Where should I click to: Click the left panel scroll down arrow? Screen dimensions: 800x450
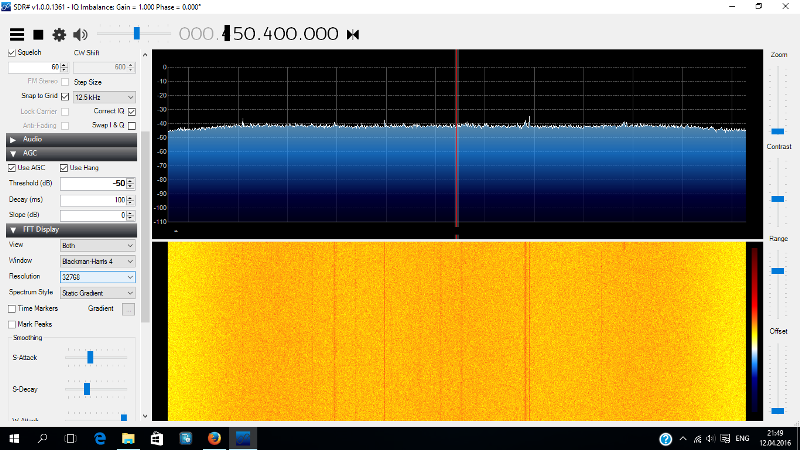point(145,416)
